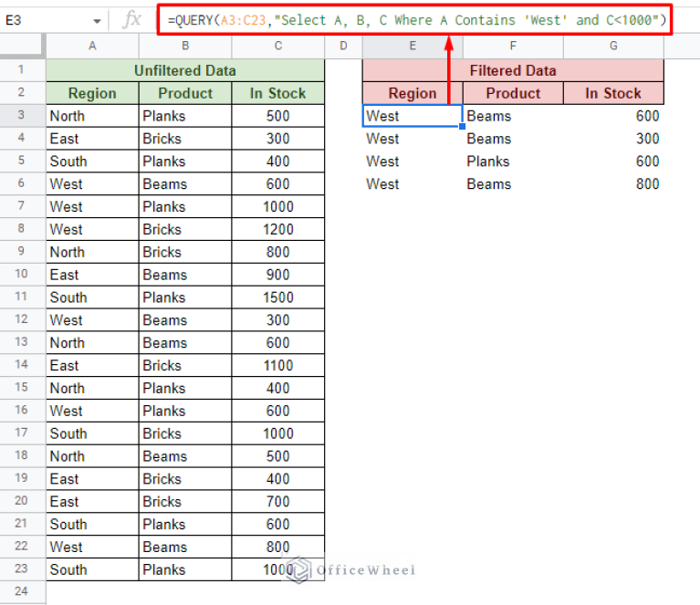Select cell F5 containing Planks
The image size is (700, 605).
(513, 162)
